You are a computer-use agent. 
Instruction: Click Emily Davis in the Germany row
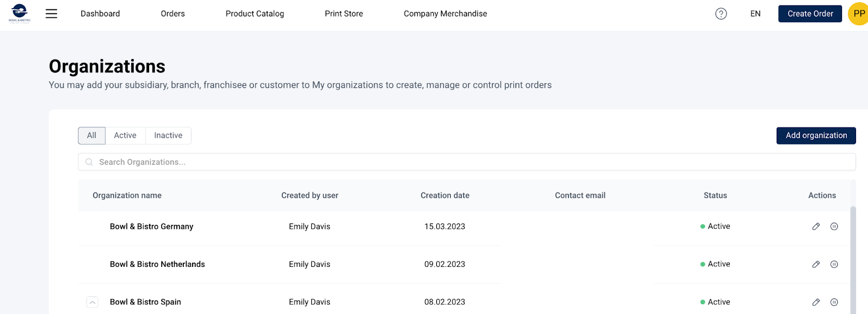click(x=309, y=227)
